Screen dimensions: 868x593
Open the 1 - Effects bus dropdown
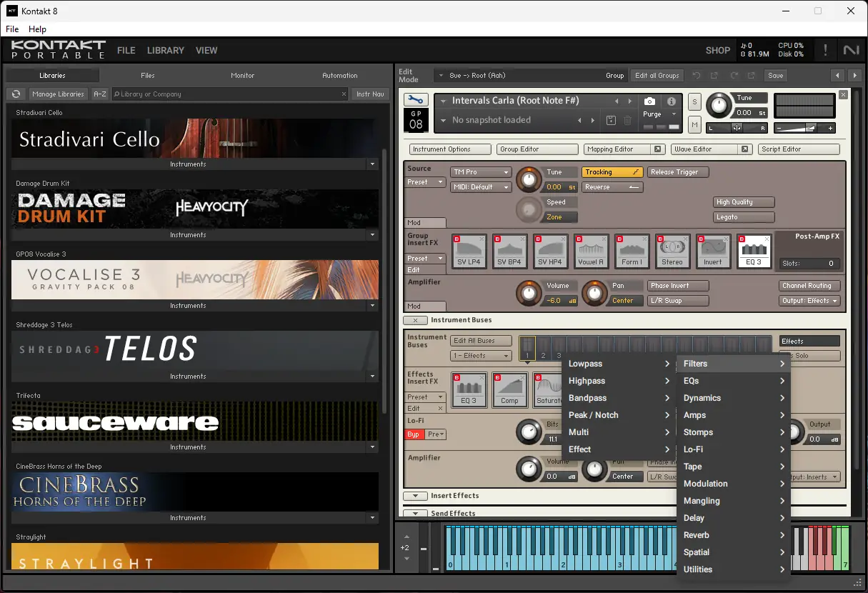(x=481, y=356)
